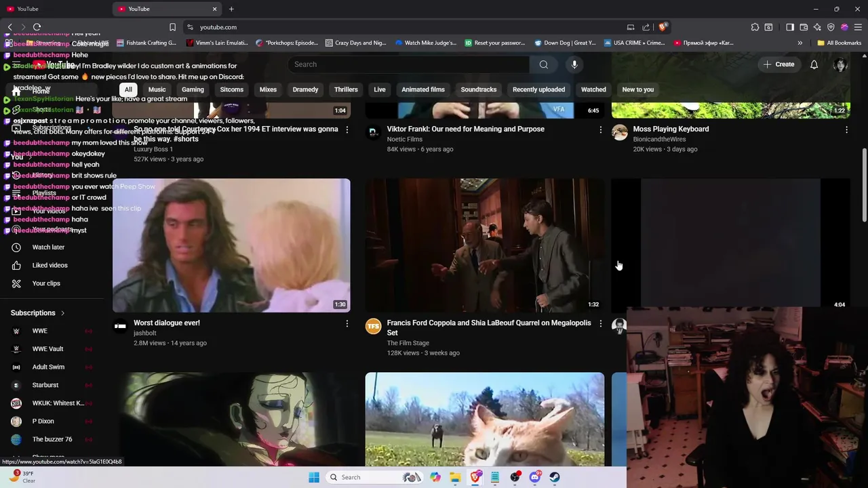Open Steam from the Windows taskbar
Image resolution: width=868 pixels, height=488 pixels.
tap(555, 477)
